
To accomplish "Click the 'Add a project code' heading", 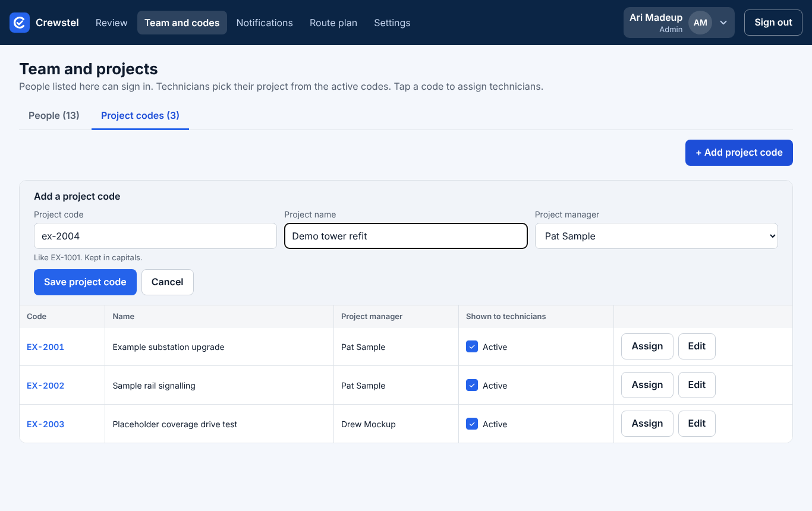I will (x=77, y=196).
